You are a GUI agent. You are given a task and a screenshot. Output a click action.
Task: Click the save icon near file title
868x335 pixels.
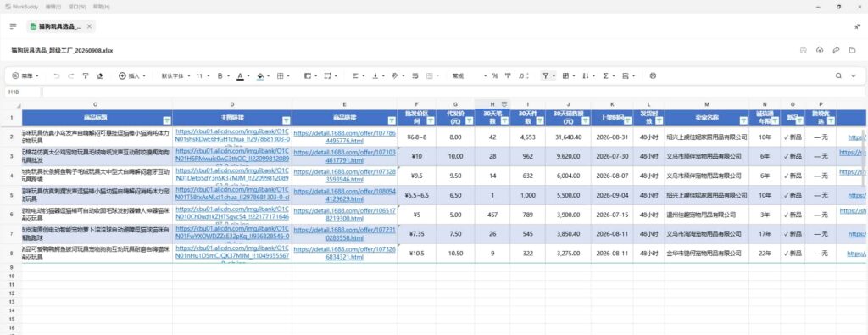tap(804, 50)
